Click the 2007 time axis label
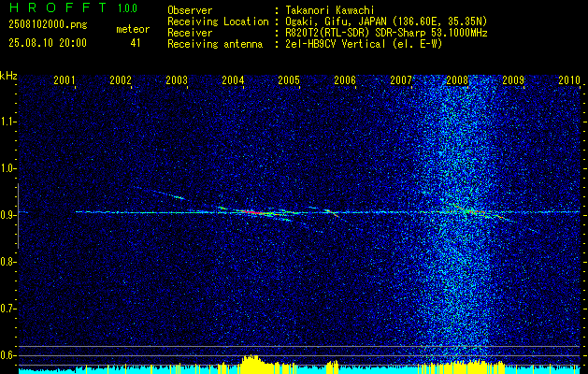Viewport: 588px width, 374px height. pyautogui.click(x=401, y=79)
